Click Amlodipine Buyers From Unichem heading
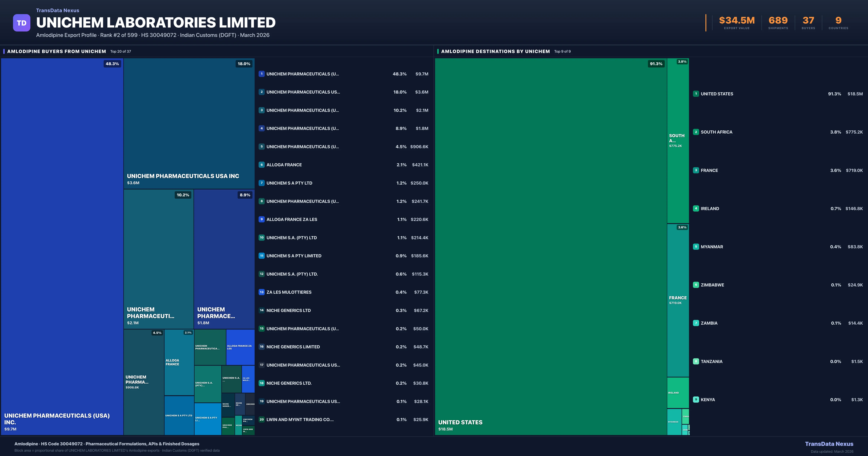The image size is (868, 456). (x=57, y=51)
